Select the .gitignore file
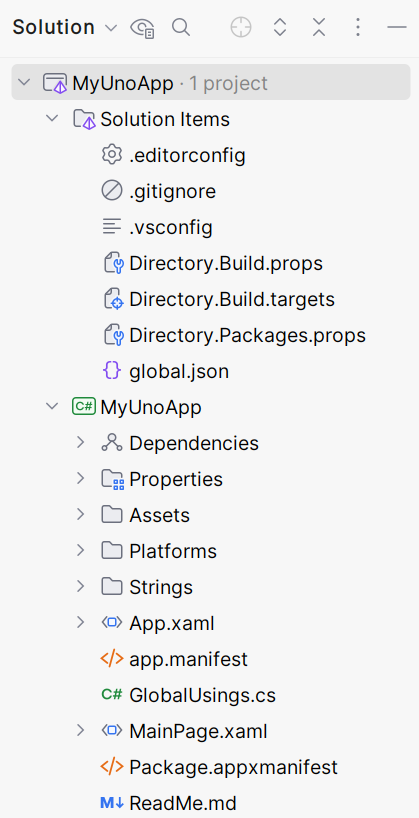419x818 pixels. tap(158, 191)
